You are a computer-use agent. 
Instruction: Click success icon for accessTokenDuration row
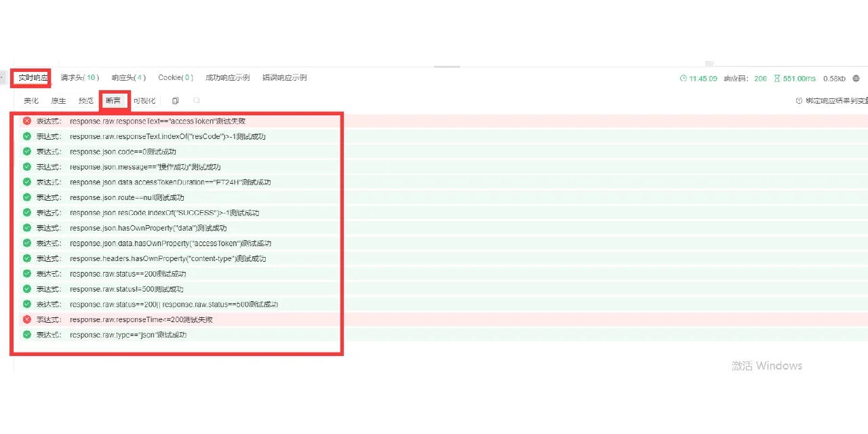click(27, 182)
